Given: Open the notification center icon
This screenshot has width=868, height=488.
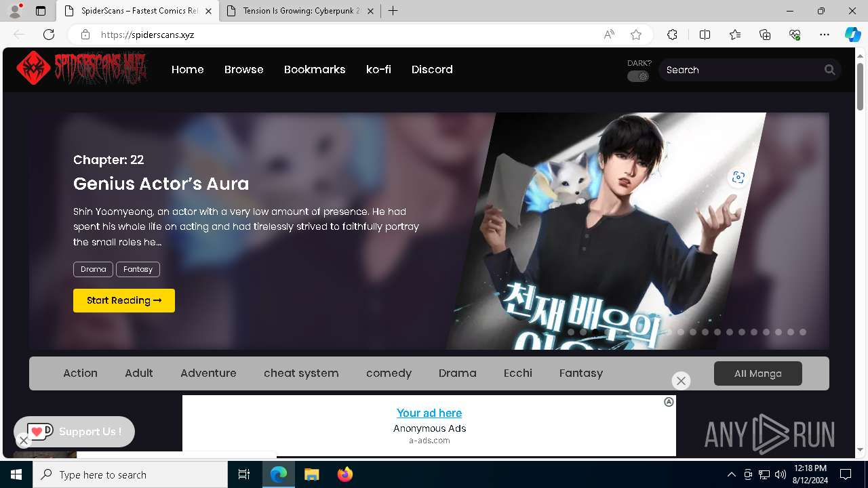Looking at the screenshot, I should (x=846, y=474).
